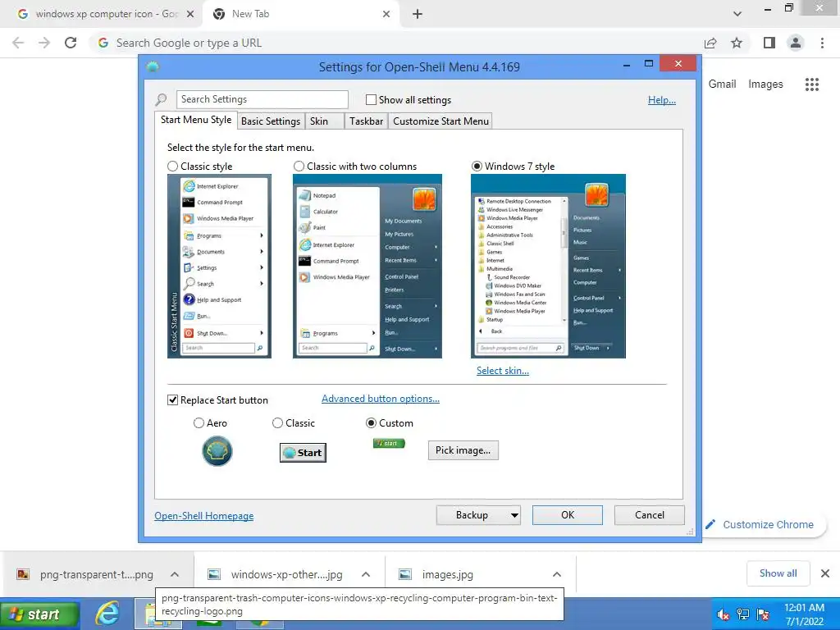
Task: Switch to the Start Menu Style tab
Action: pyautogui.click(x=196, y=120)
